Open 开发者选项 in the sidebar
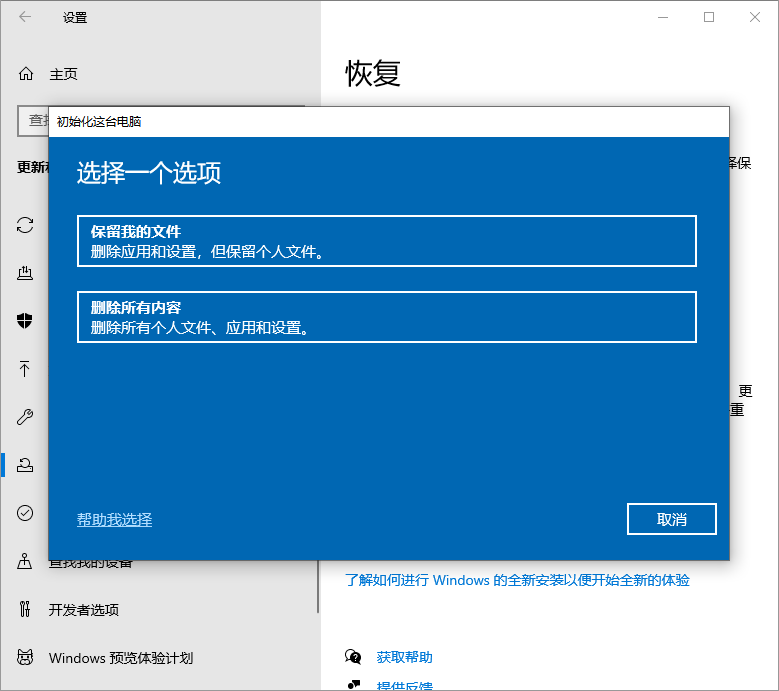The height and width of the screenshot is (691, 779). [x=83, y=610]
